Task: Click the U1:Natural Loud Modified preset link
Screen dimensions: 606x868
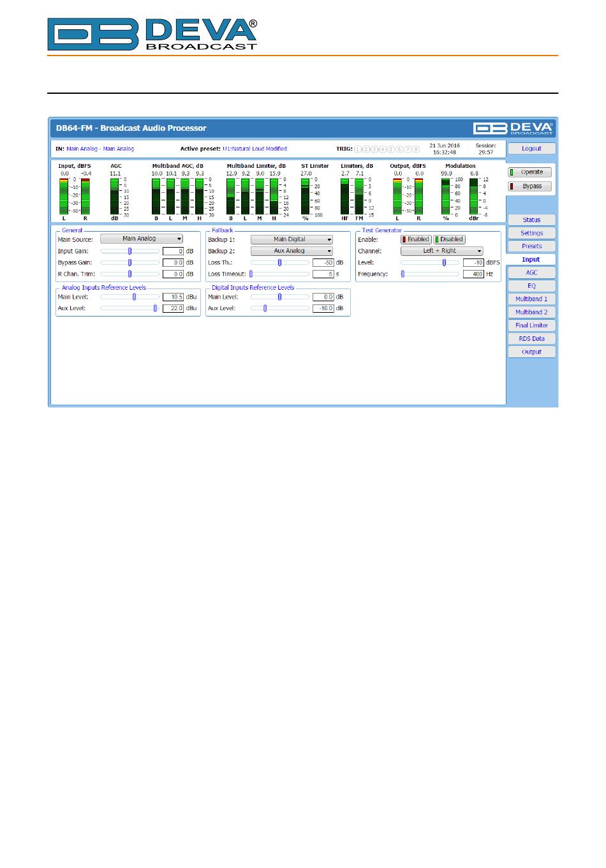Action: (x=255, y=149)
